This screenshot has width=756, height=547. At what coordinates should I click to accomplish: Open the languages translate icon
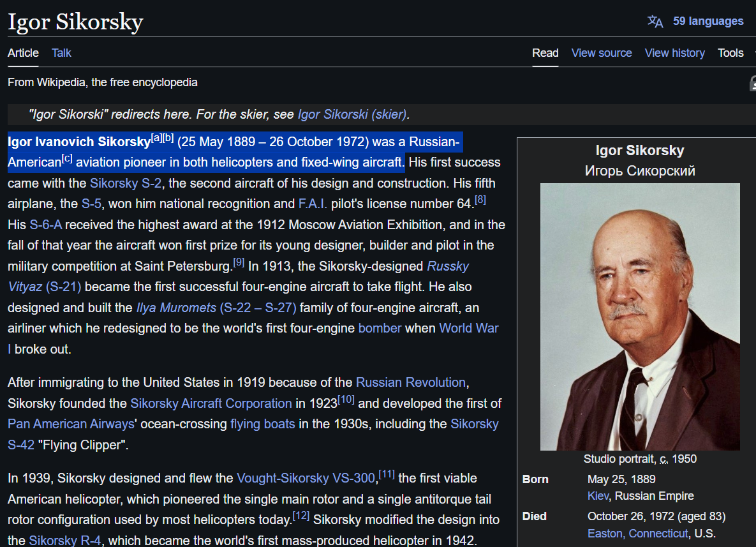point(655,21)
